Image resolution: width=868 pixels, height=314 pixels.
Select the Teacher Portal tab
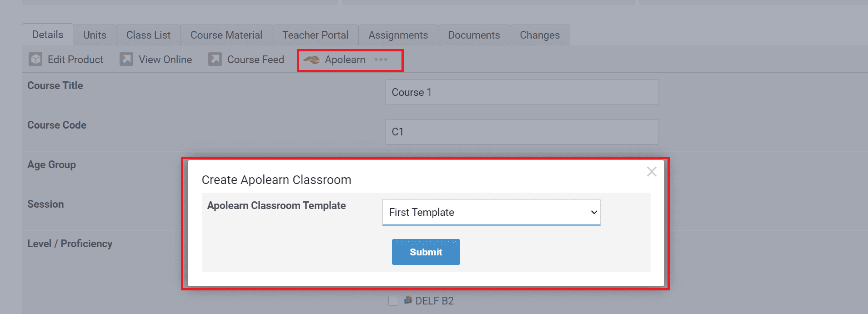(315, 35)
